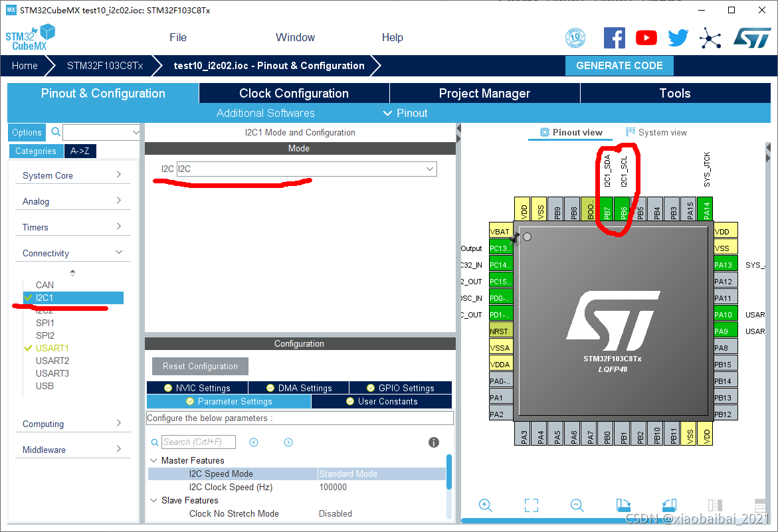
Task: Click the PA14 SYS_JTCK pin
Action: point(706,209)
